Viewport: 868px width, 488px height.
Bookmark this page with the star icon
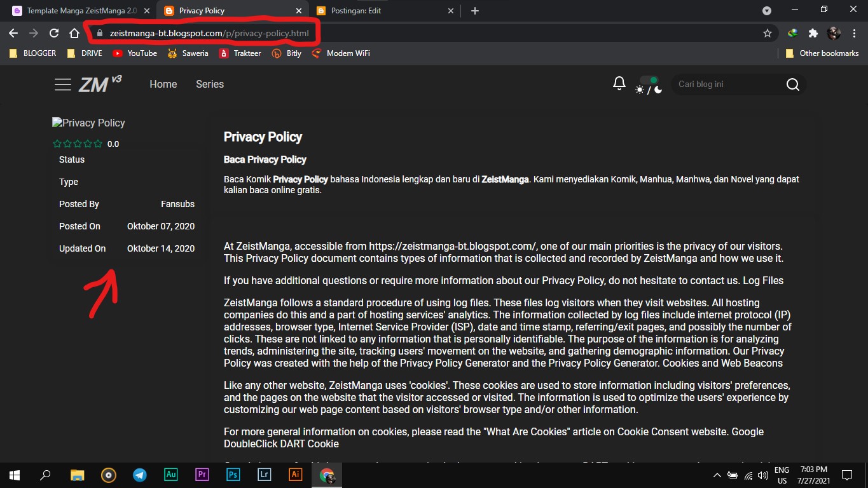pos(768,33)
